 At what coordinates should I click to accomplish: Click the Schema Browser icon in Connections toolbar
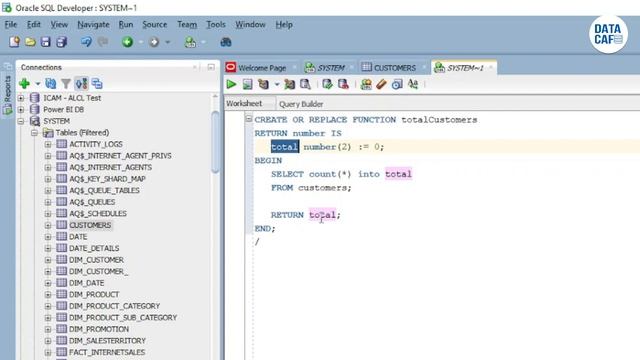81,84
